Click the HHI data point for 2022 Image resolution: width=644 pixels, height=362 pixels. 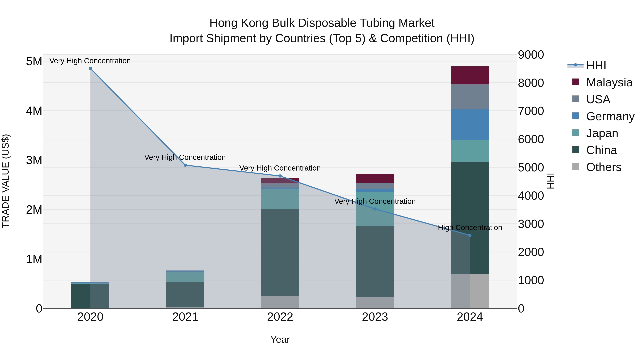(x=280, y=176)
